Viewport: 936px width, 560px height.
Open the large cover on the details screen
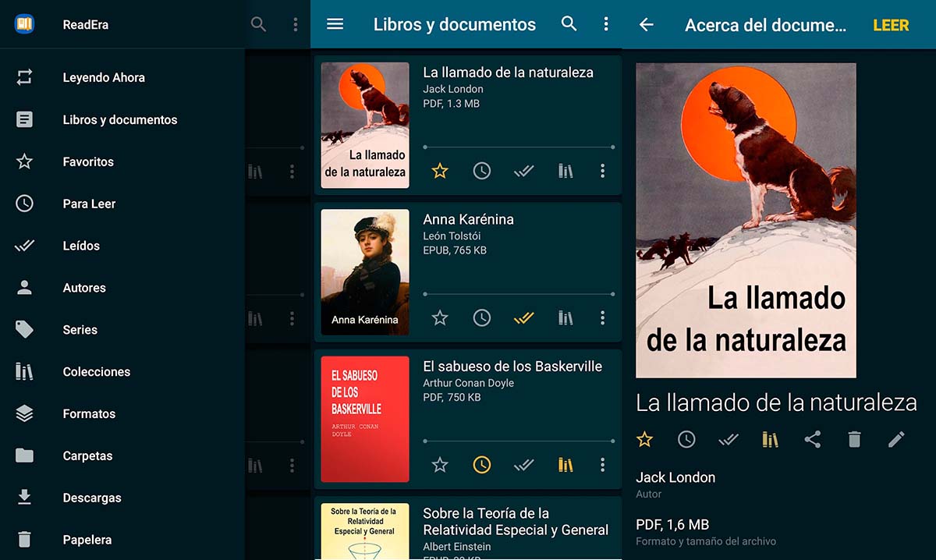(x=746, y=221)
